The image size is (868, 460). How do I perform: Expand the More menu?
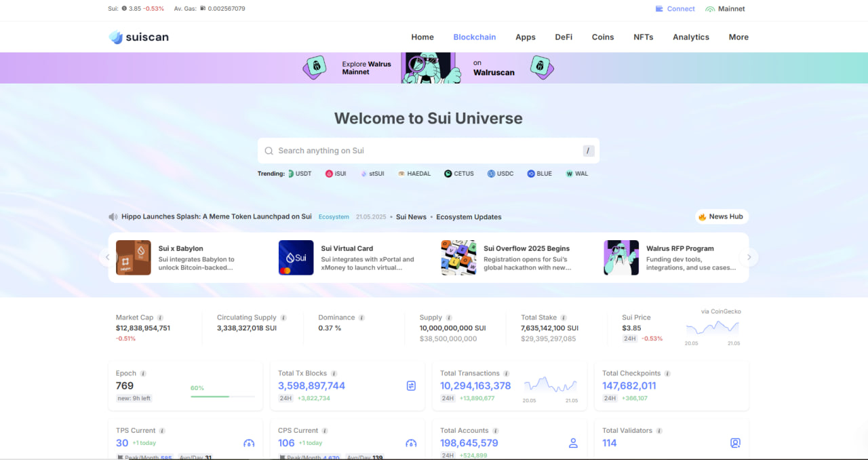click(x=738, y=37)
